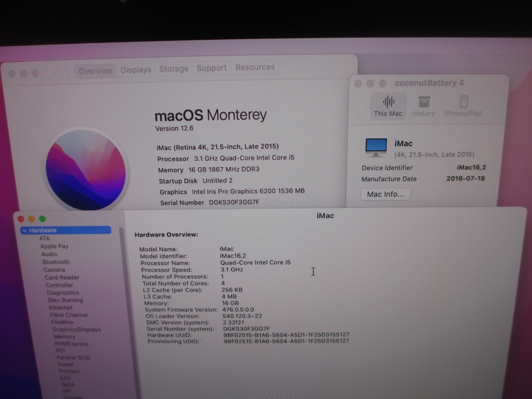Select Fibre Channel in the sidebar
This screenshot has width=532, height=399.
pyautogui.click(x=69, y=315)
